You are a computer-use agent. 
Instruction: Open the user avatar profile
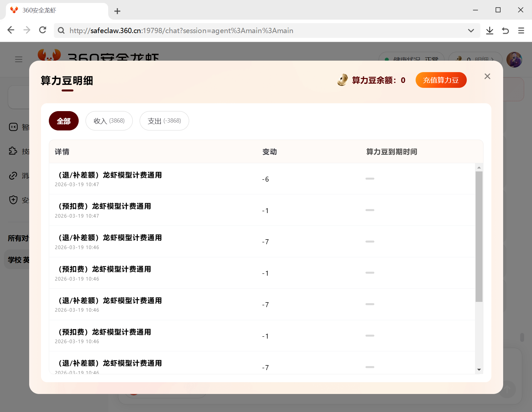click(514, 60)
